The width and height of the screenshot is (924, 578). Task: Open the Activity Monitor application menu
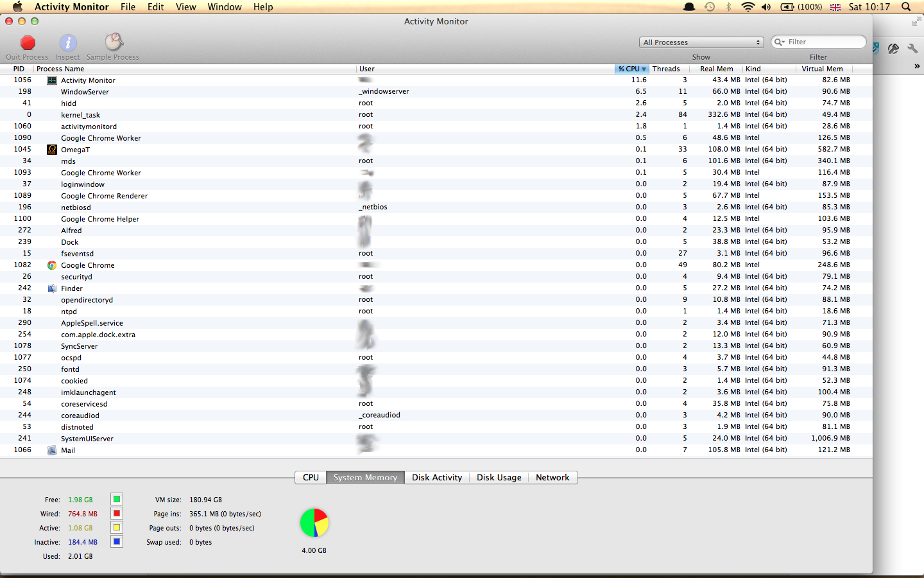point(71,6)
